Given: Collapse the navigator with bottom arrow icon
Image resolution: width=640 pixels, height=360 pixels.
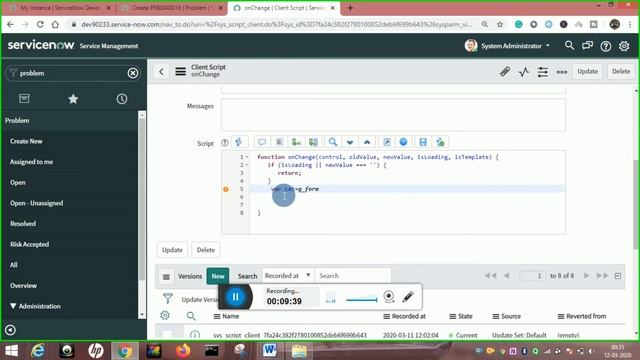Looking at the screenshot, I should [10, 330].
